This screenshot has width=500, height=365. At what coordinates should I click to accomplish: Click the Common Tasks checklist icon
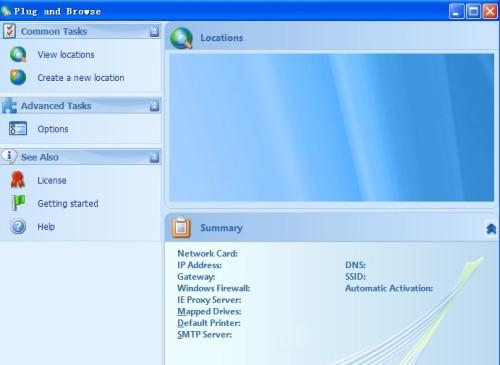click(9, 31)
